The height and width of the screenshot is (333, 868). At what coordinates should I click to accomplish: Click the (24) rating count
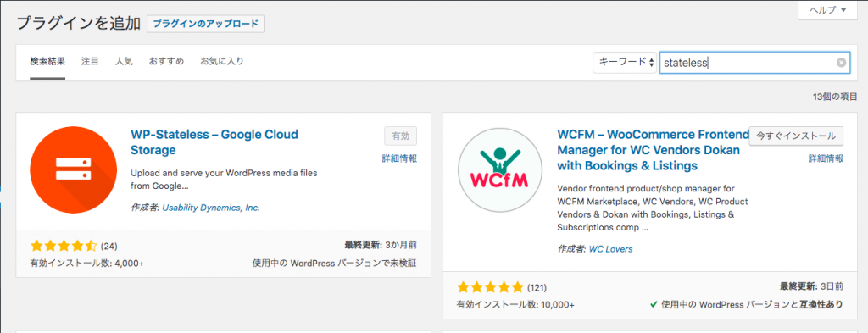click(x=109, y=247)
